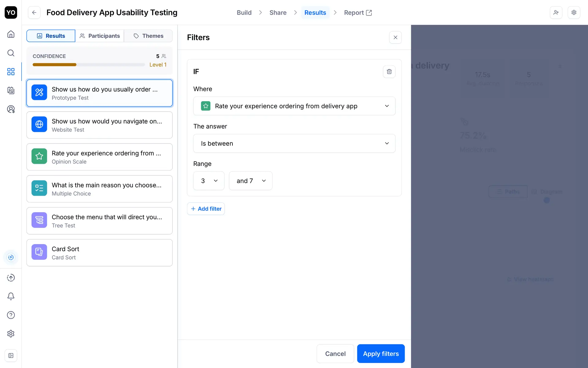Screen dimensions: 588x368
Task: Expand the 'Rate your experience' question dropdown
Action: tap(294, 106)
